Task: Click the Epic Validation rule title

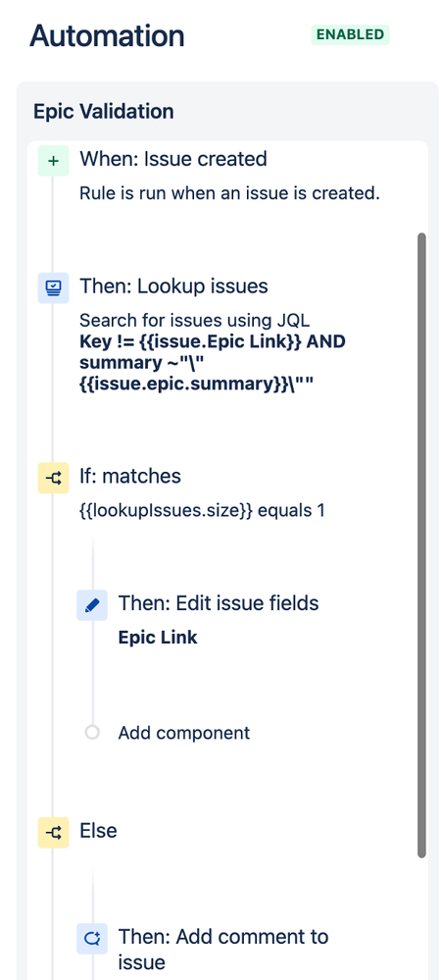Action: pyautogui.click(x=104, y=111)
